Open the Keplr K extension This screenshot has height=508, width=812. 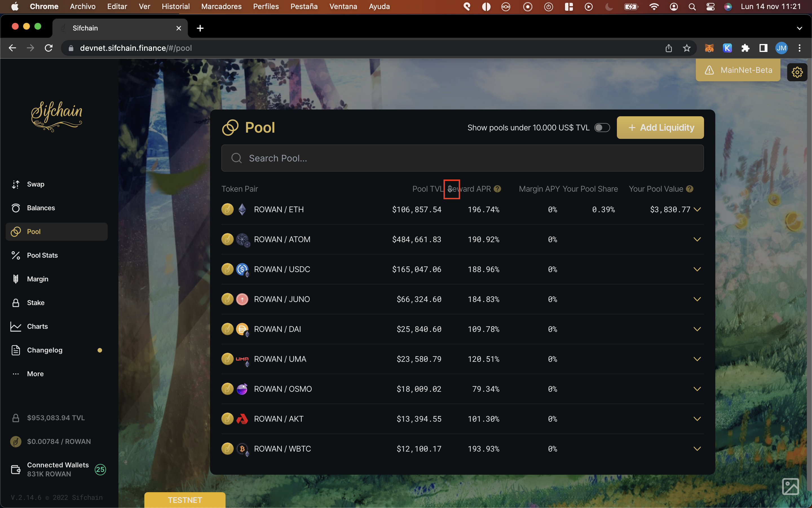[x=727, y=48]
